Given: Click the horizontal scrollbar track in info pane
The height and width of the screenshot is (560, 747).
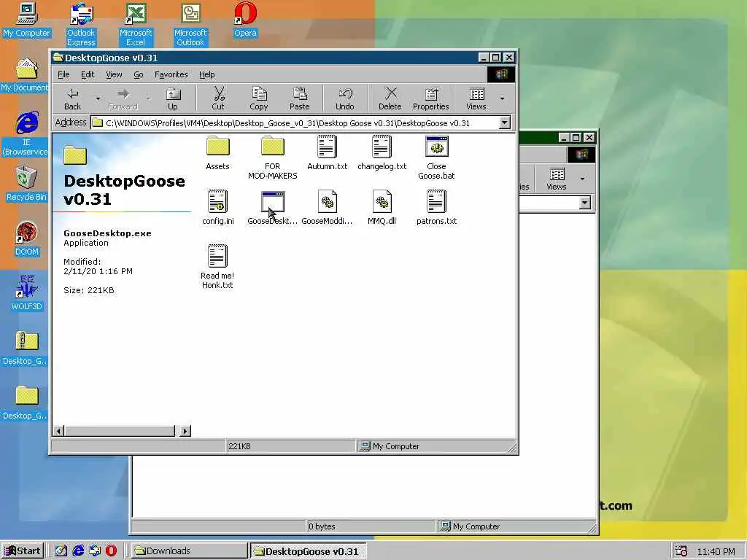Looking at the screenshot, I should coord(120,431).
